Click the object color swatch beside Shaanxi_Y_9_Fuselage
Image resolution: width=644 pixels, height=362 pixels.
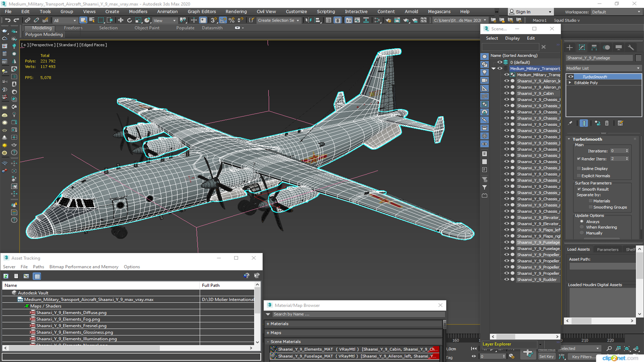[x=638, y=58]
